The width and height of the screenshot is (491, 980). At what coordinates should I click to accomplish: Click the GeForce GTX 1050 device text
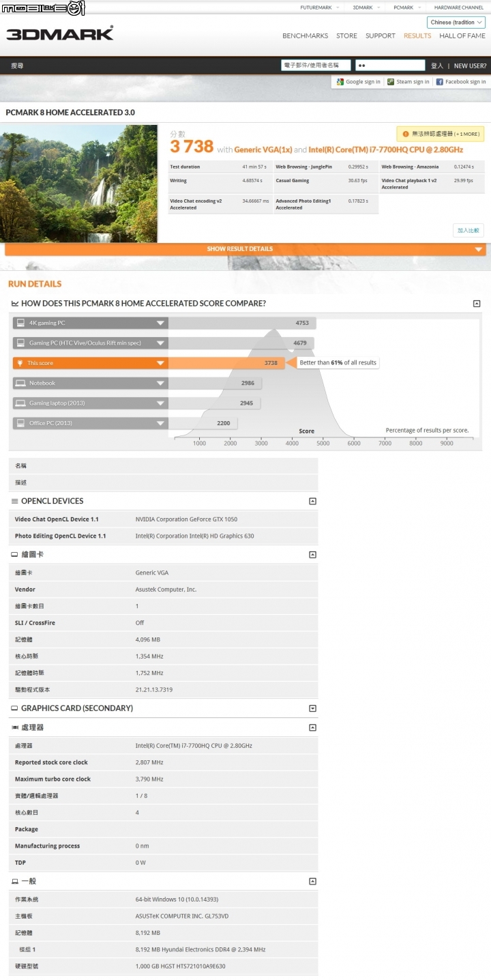[x=186, y=519]
